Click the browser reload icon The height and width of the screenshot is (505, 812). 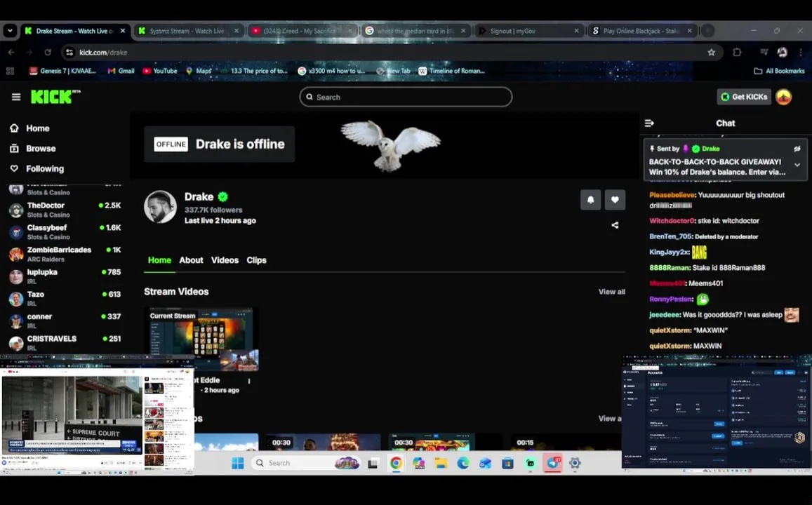(x=48, y=53)
